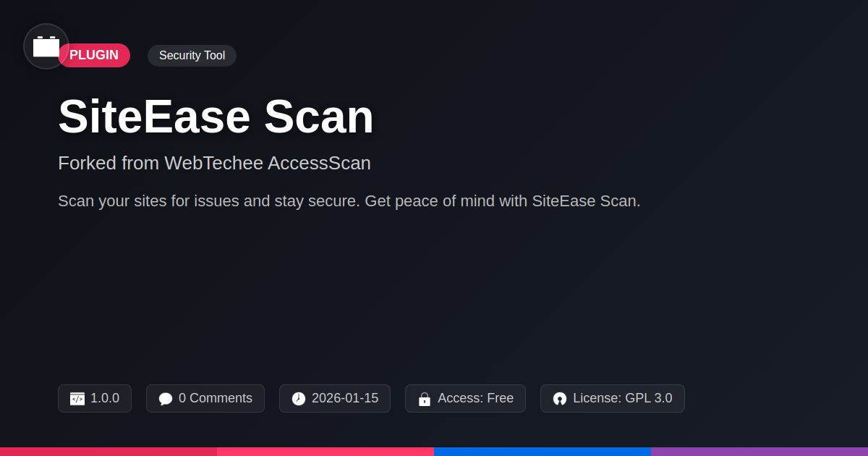
Task: Click the blue bottom bar segment
Action: pyautogui.click(x=542, y=451)
